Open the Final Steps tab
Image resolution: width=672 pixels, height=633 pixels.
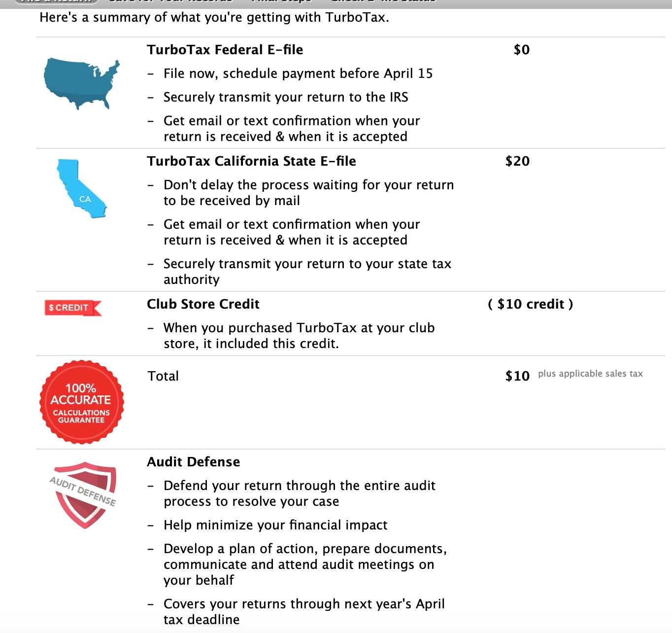pyautogui.click(x=281, y=1)
